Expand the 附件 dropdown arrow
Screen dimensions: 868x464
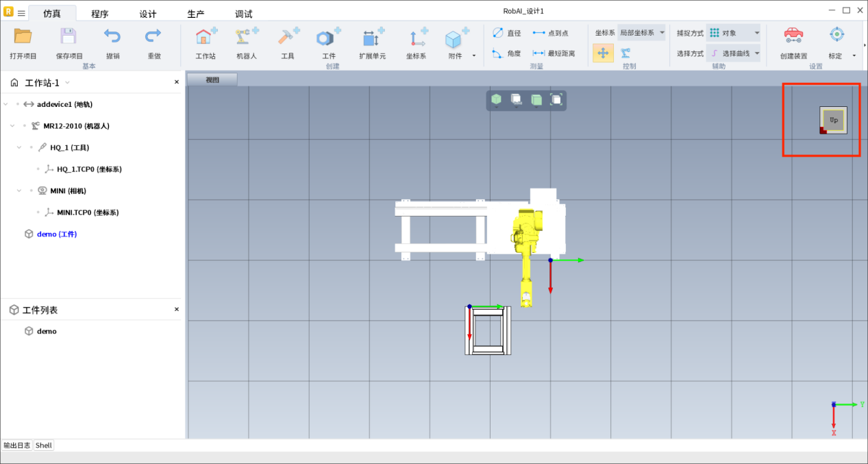coord(473,56)
